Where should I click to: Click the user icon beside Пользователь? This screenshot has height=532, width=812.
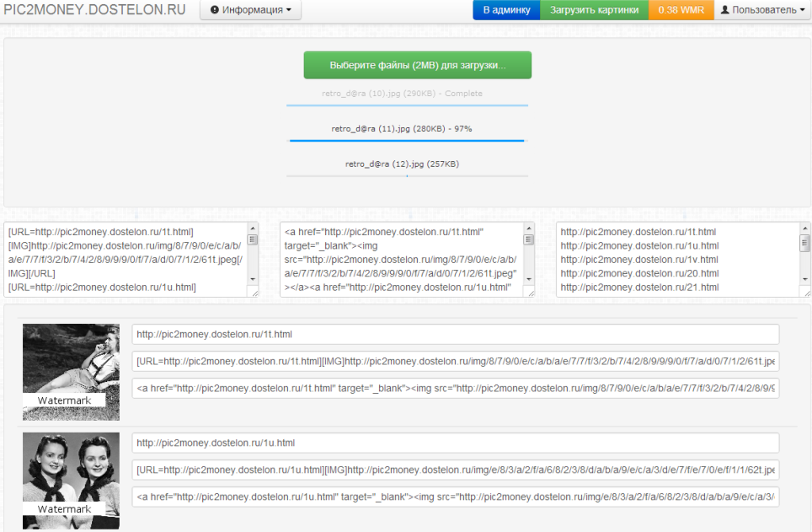click(724, 10)
